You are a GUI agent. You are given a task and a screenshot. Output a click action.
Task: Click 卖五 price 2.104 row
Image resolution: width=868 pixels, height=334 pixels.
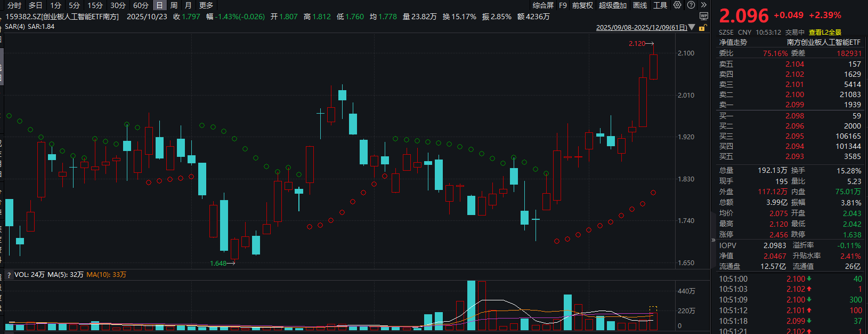(x=790, y=64)
